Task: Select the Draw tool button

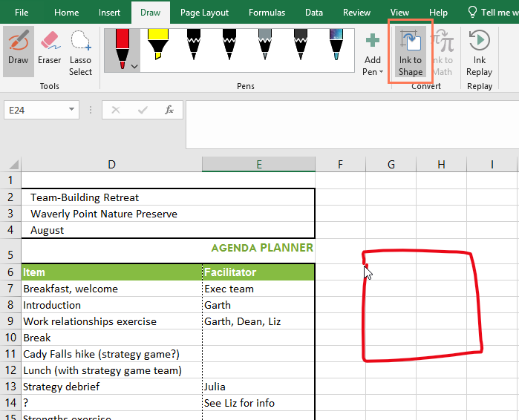Action: pyautogui.click(x=19, y=51)
